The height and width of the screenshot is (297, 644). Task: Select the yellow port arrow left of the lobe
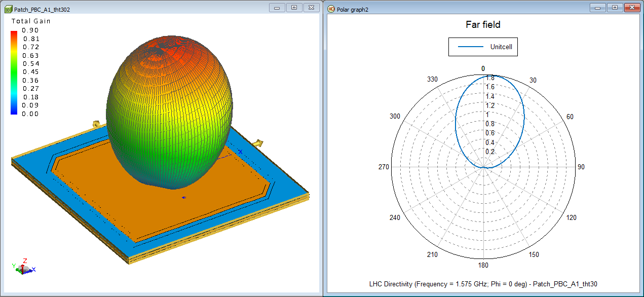[x=96, y=124]
